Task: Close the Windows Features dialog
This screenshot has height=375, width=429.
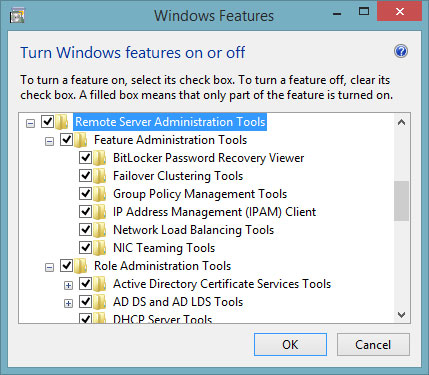Action: pos(400,12)
